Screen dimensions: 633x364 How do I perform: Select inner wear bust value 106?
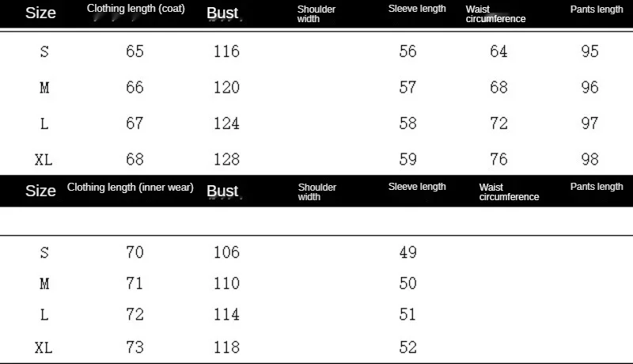pyautogui.click(x=226, y=252)
